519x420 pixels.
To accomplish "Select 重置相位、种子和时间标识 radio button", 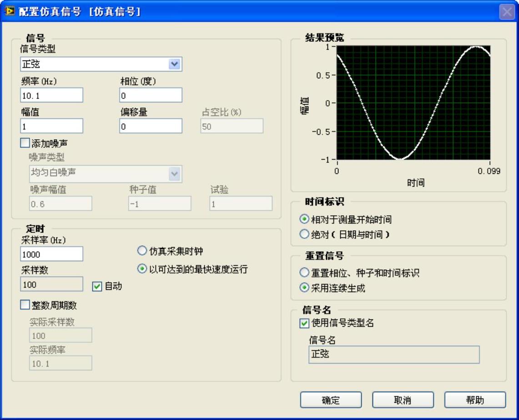I will 304,272.
